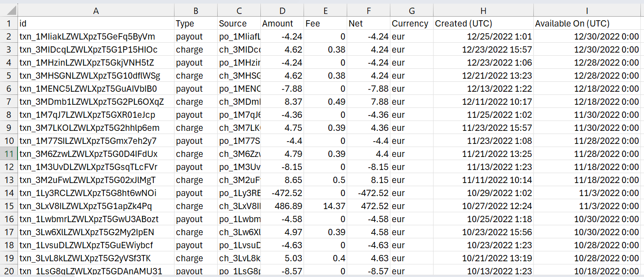This screenshot has height=277, width=644.
Task: Select the cell with amount 8.65
Action: (282, 180)
